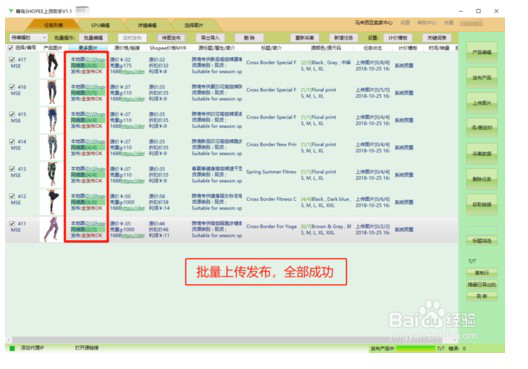Click the 导出导入 toolbar button
The image size is (528, 369).
210,38
